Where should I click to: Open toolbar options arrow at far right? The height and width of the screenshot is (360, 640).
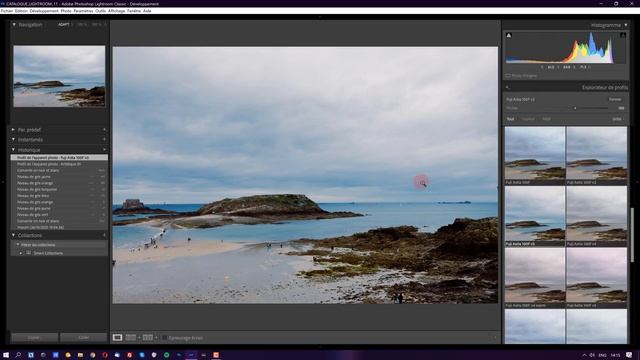coord(495,338)
